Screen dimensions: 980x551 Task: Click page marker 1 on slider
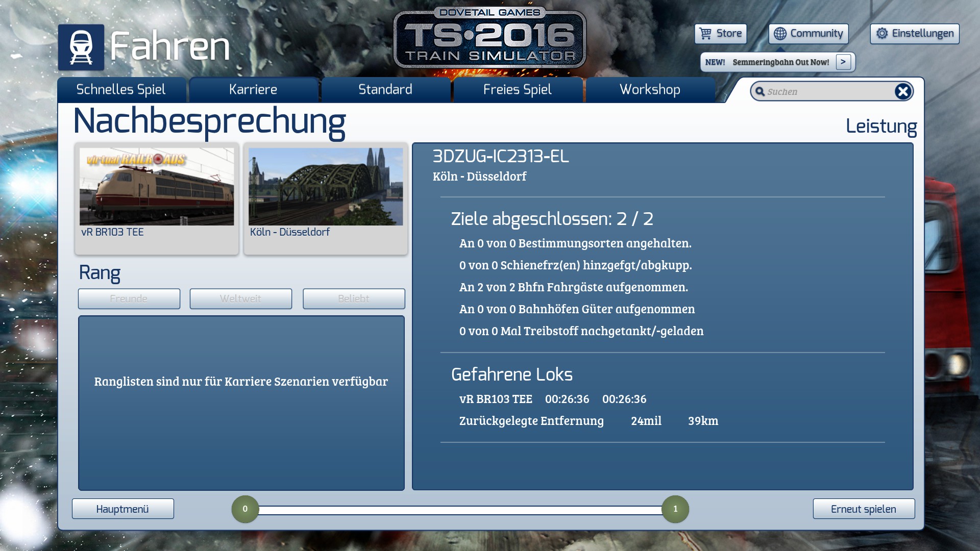tap(675, 509)
